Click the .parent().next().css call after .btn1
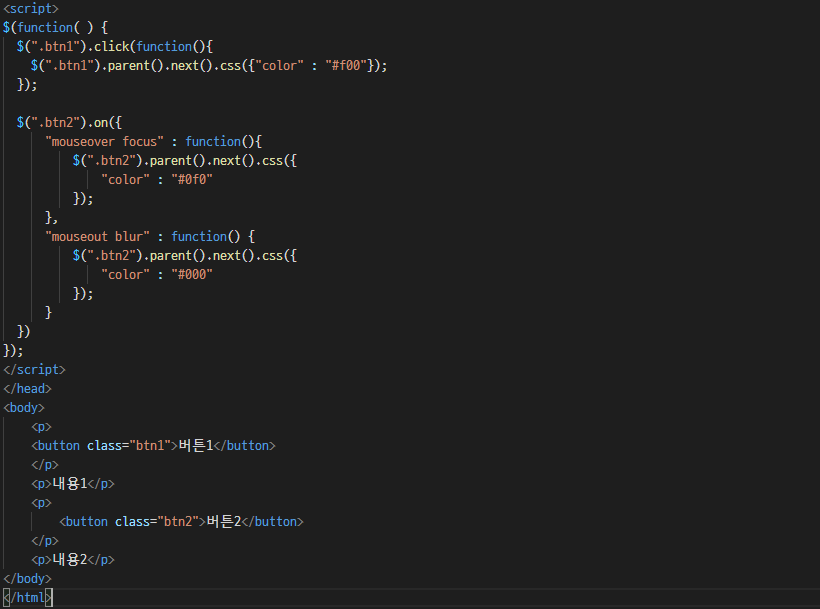820x609 pixels. [x=171, y=65]
